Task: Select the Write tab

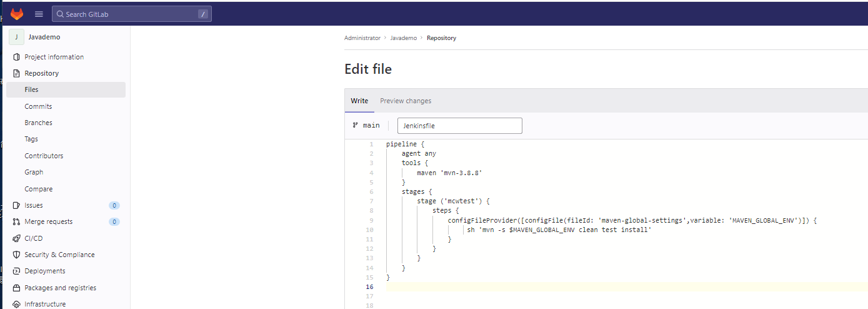Action: 359,101
